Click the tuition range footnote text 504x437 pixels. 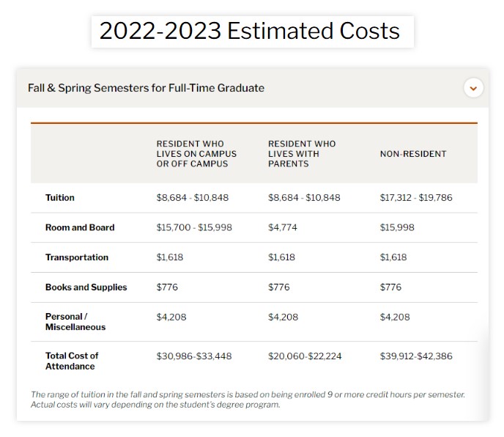tap(248, 400)
